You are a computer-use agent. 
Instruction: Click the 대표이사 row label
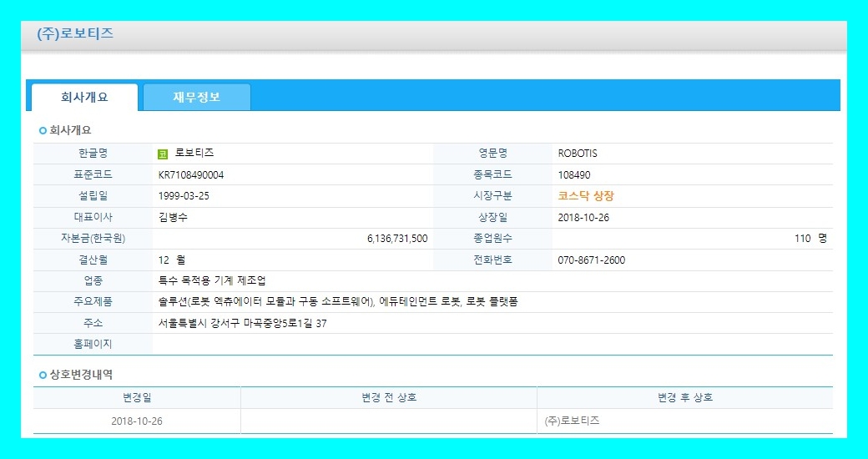click(93, 218)
